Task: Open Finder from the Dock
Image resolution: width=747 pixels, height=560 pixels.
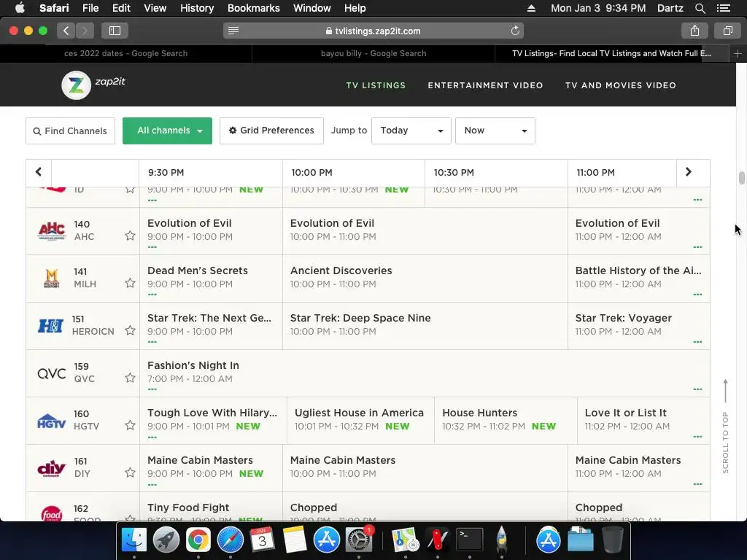Action: click(134, 540)
